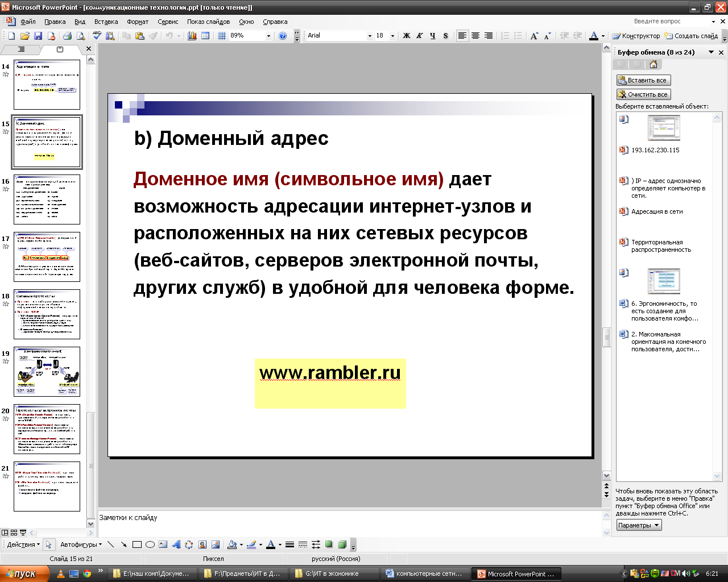Align text left

pyautogui.click(x=462, y=36)
